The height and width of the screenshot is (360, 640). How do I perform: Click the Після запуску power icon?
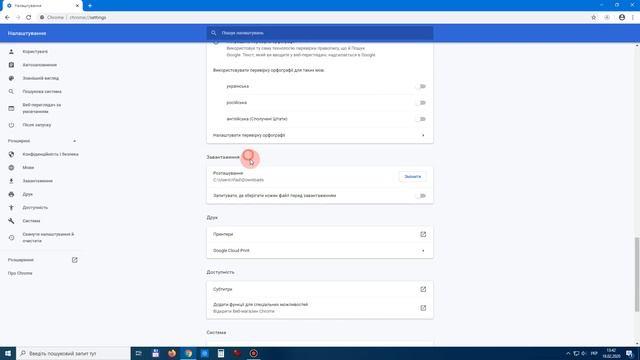[x=11, y=125]
